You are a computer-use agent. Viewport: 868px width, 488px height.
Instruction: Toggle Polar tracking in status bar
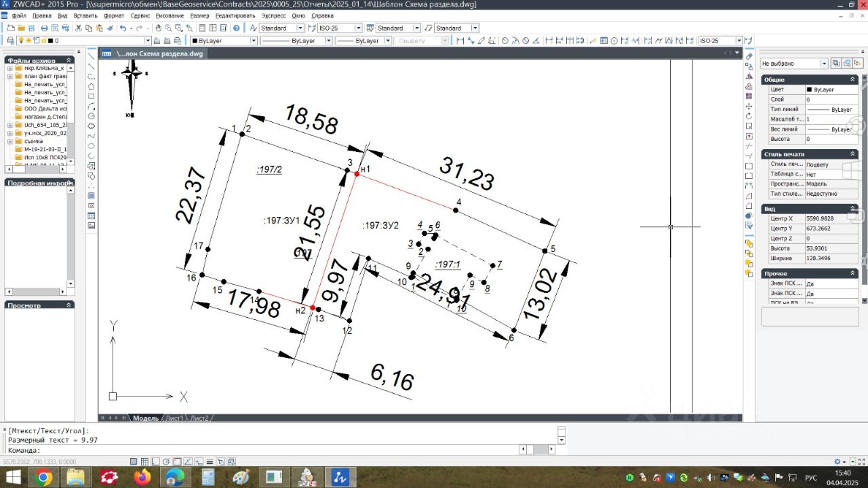click(x=167, y=462)
